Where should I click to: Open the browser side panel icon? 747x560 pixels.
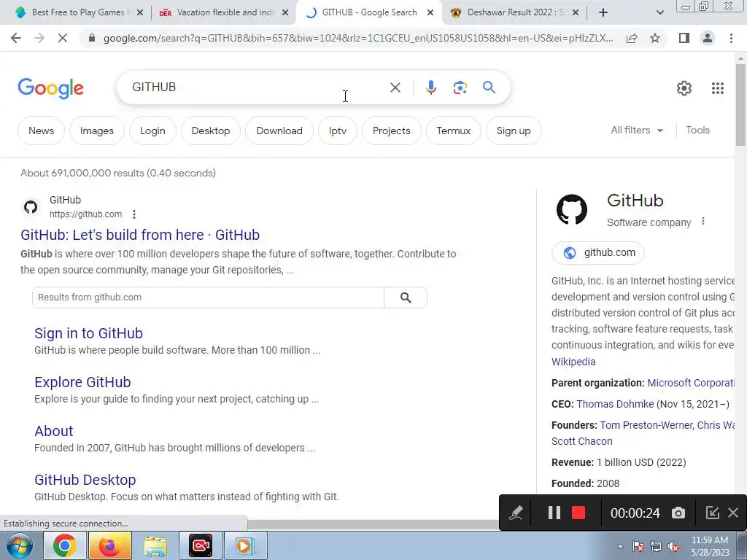click(684, 38)
